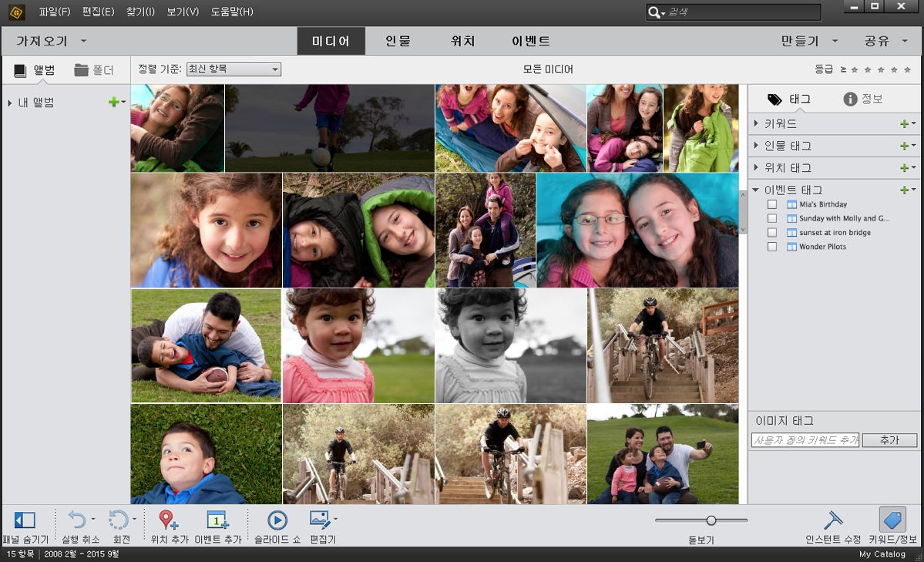
Task: Check the Mia's Birthday event tag
Action: pyautogui.click(x=772, y=204)
